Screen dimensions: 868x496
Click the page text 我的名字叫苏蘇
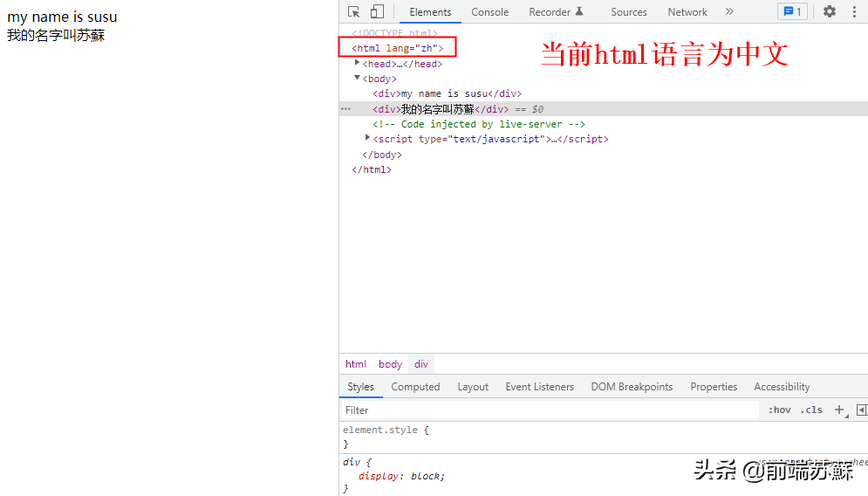56,36
